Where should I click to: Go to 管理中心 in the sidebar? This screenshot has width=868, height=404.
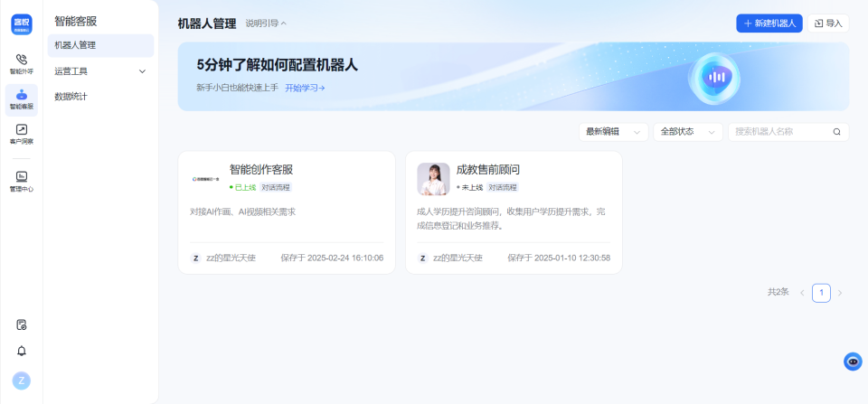click(x=21, y=181)
